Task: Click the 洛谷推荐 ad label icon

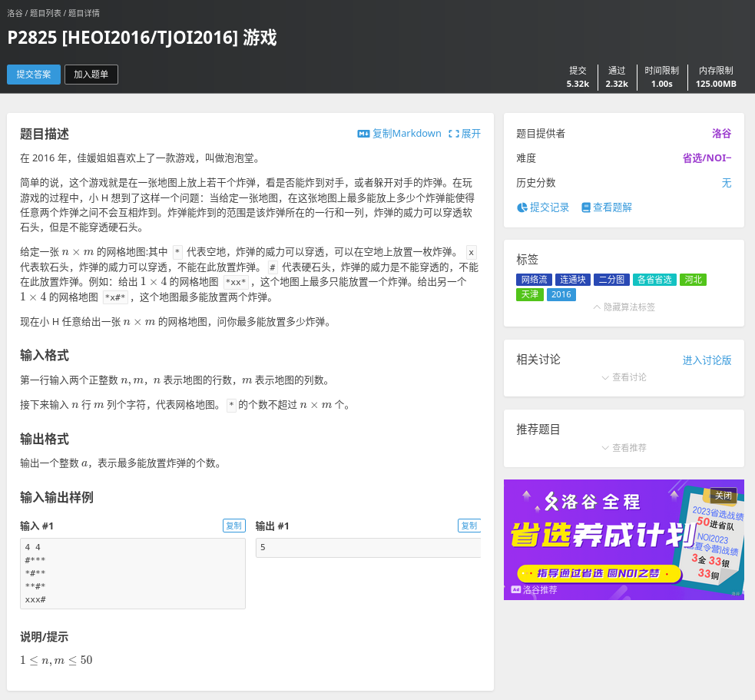Action: 516,590
